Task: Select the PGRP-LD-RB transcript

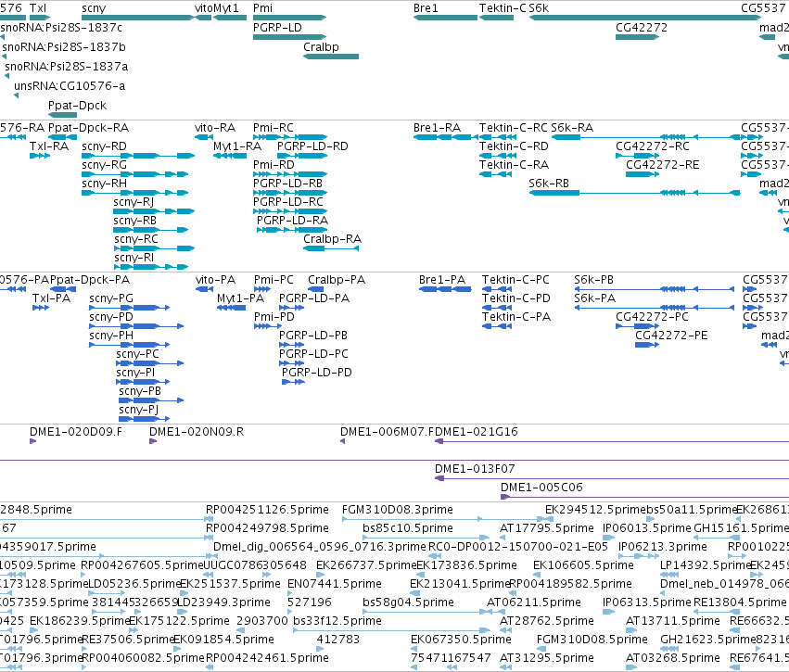Action: [290, 193]
